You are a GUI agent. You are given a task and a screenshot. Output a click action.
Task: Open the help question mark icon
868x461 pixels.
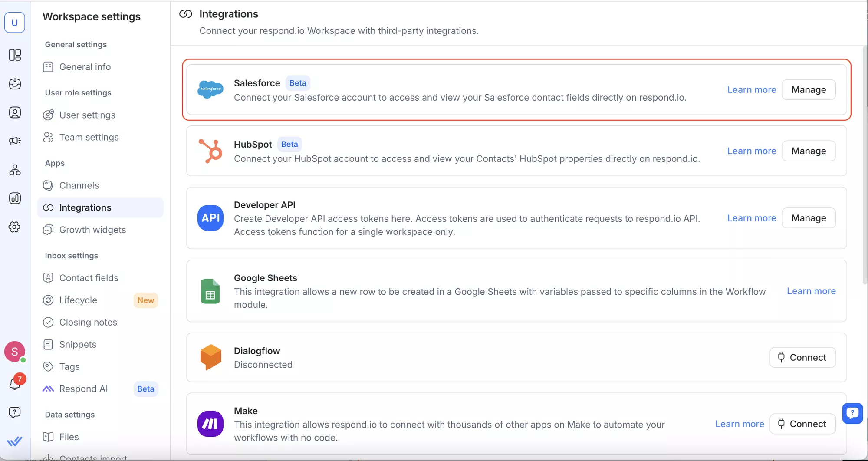pos(15,412)
